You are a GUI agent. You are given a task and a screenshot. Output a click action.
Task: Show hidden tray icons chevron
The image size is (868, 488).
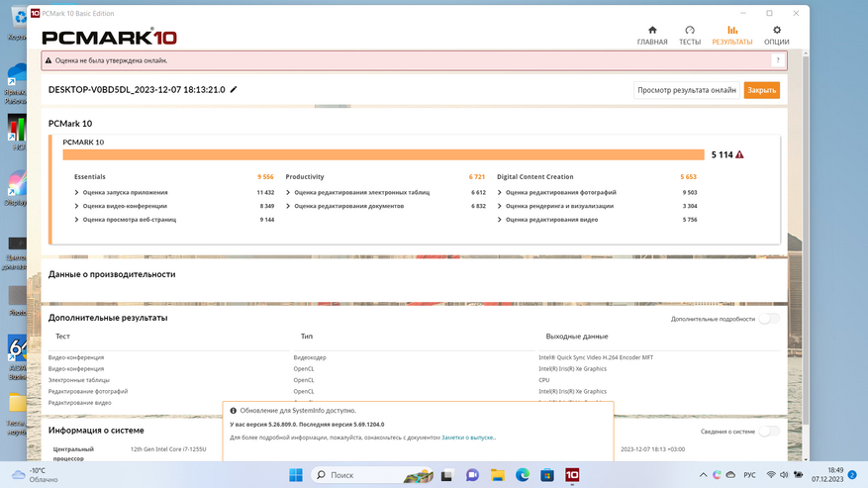[703, 475]
